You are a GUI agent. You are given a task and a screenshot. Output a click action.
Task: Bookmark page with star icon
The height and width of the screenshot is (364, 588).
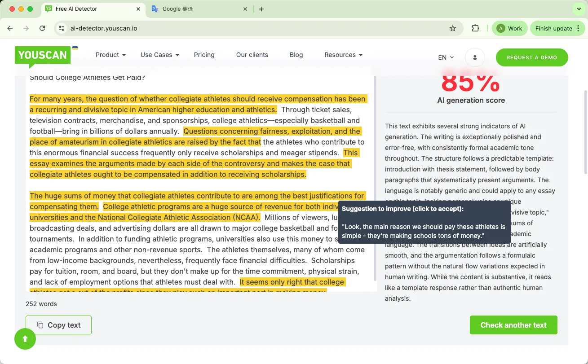coord(453,28)
